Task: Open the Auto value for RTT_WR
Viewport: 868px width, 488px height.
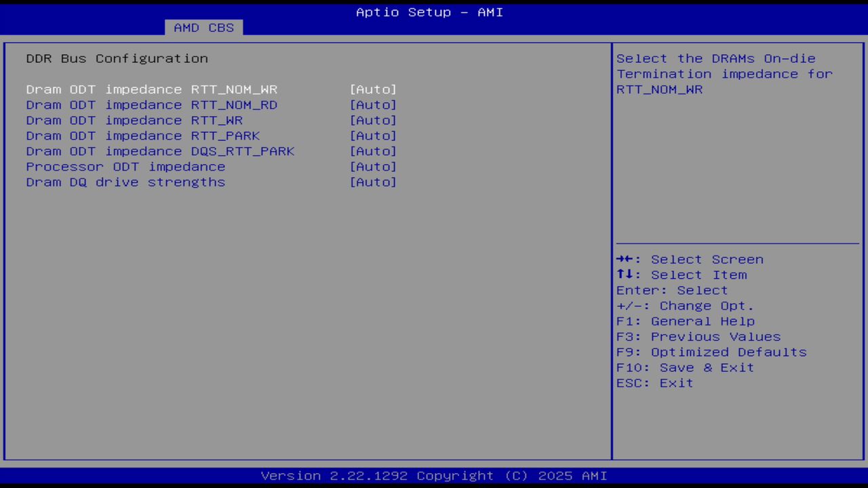Action: click(x=373, y=121)
